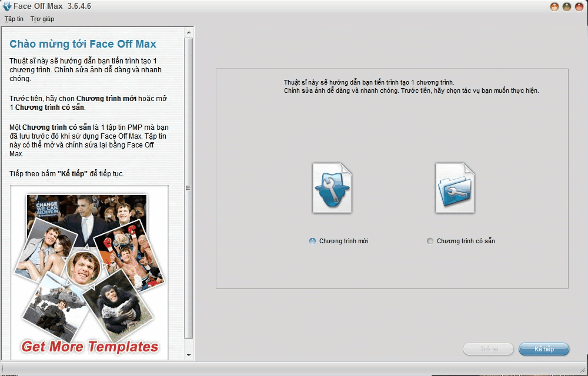Select the "Chương trình có sẵn" radio button
This screenshot has width=588, height=376.
pyautogui.click(x=430, y=241)
